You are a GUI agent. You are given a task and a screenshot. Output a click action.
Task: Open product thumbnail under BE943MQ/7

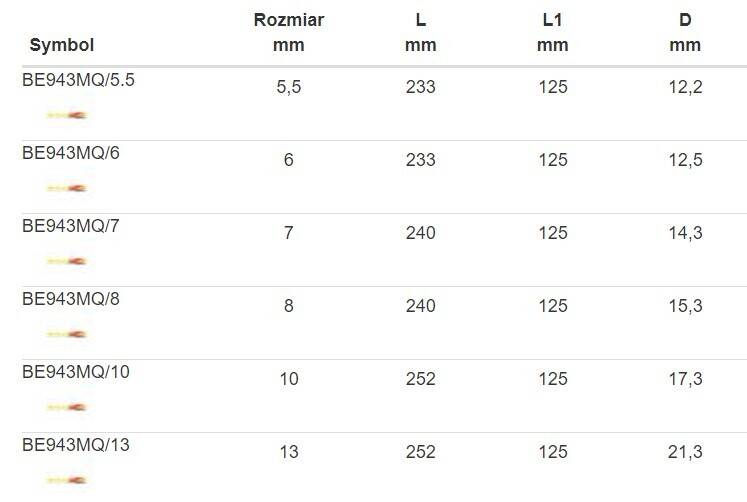pos(66,261)
